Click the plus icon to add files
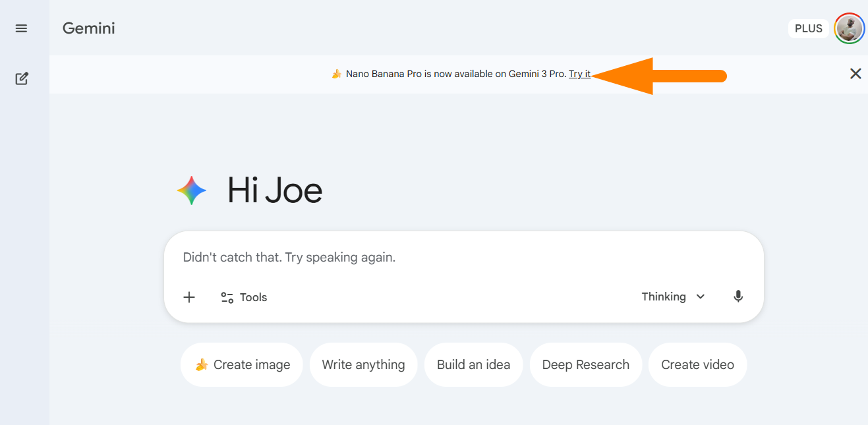868x425 pixels. (189, 297)
